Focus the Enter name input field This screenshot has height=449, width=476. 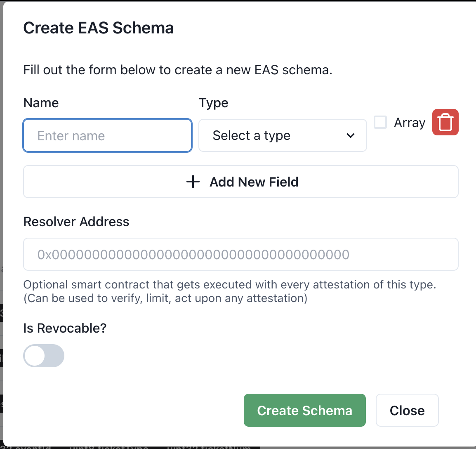[107, 135]
